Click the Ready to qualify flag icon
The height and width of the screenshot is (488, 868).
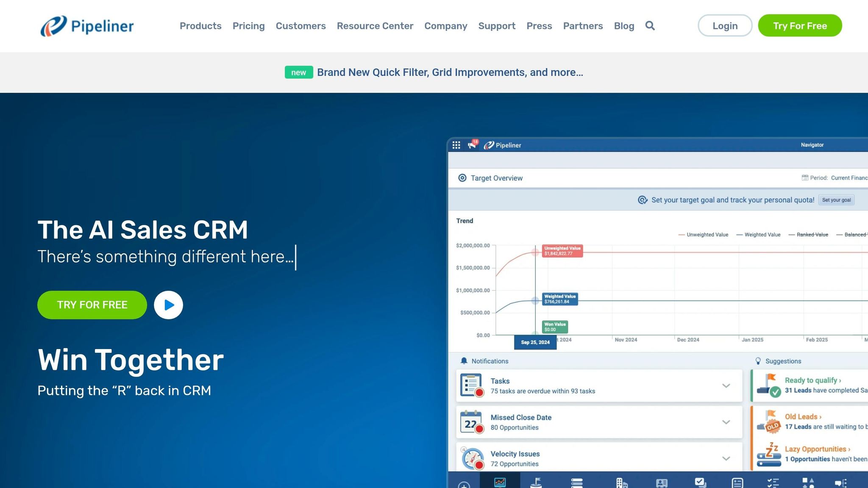pos(769,385)
